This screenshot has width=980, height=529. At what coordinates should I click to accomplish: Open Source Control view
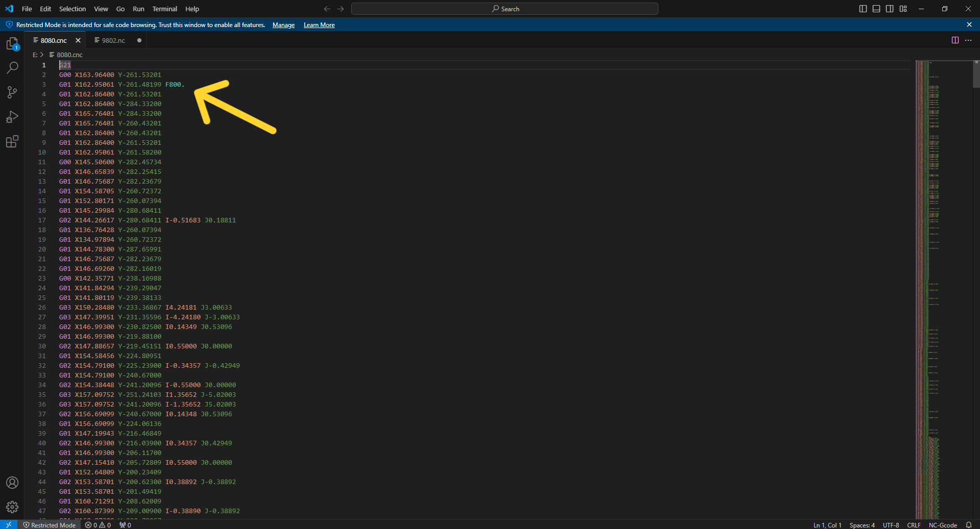[x=12, y=92]
